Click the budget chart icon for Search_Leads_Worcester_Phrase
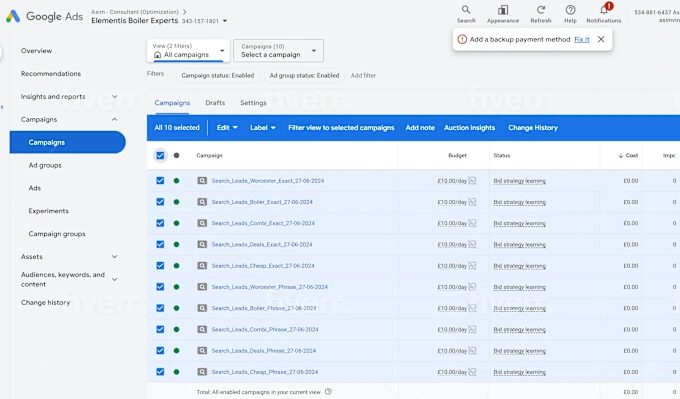Image resolution: width=680 pixels, height=399 pixels. (472, 287)
